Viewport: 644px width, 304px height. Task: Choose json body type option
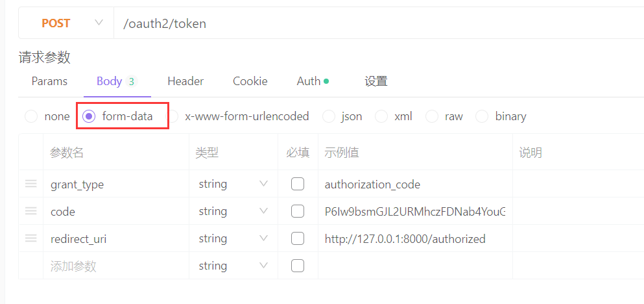pyautogui.click(x=330, y=116)
